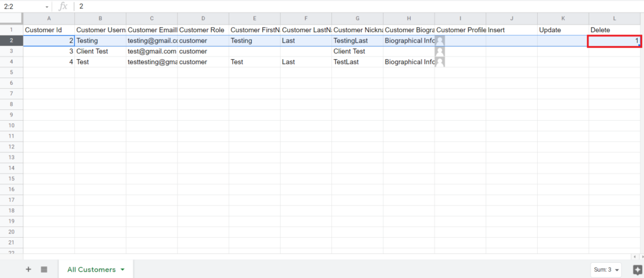The width and height of the screenshot is (644, 278).
Task: Select column A header
Action: pos(49,18)
